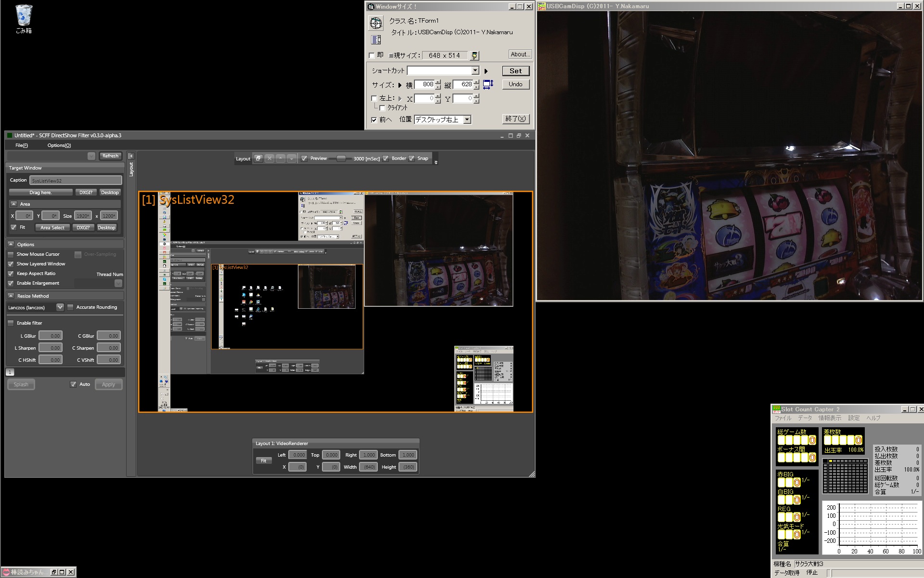Open the File(F) menu in SCFF

[22, 145]
